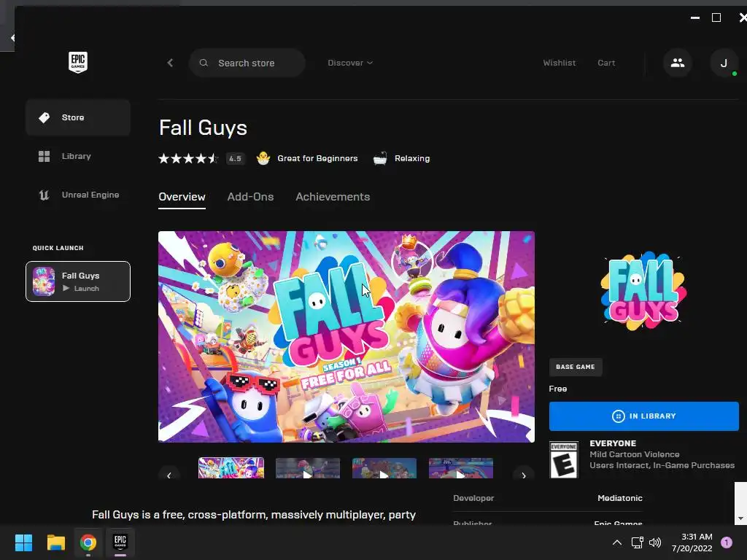747x560 pixels.
Task: Click the Great for Beginners chick icon
Action: coord(263,158)
